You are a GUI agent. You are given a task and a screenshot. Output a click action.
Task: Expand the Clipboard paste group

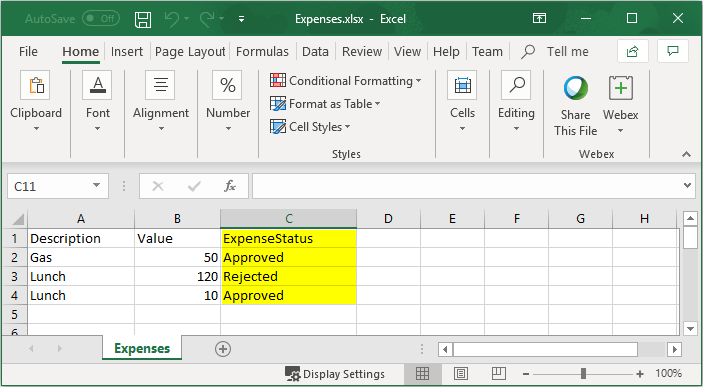click(x=36, y=101)
